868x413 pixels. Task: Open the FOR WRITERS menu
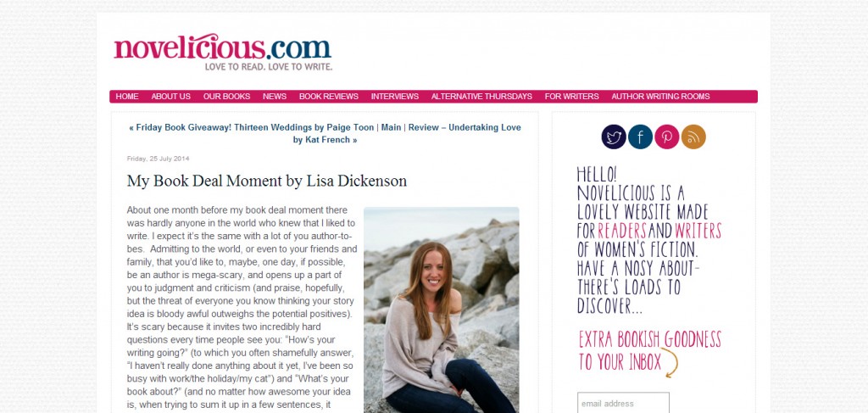tap(572, 97)
